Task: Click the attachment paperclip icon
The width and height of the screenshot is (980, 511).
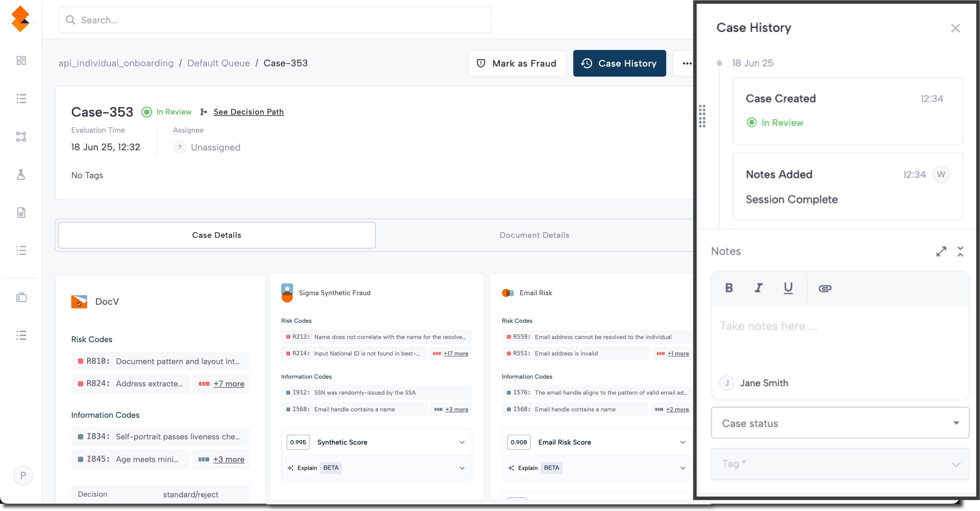Action: (x=825, y=288)
